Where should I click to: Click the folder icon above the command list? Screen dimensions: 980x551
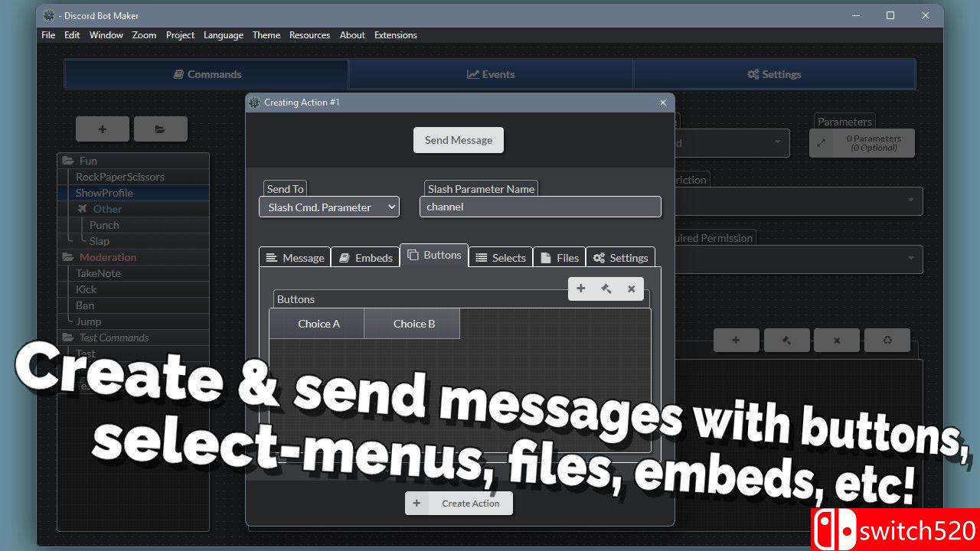point(160,129)
